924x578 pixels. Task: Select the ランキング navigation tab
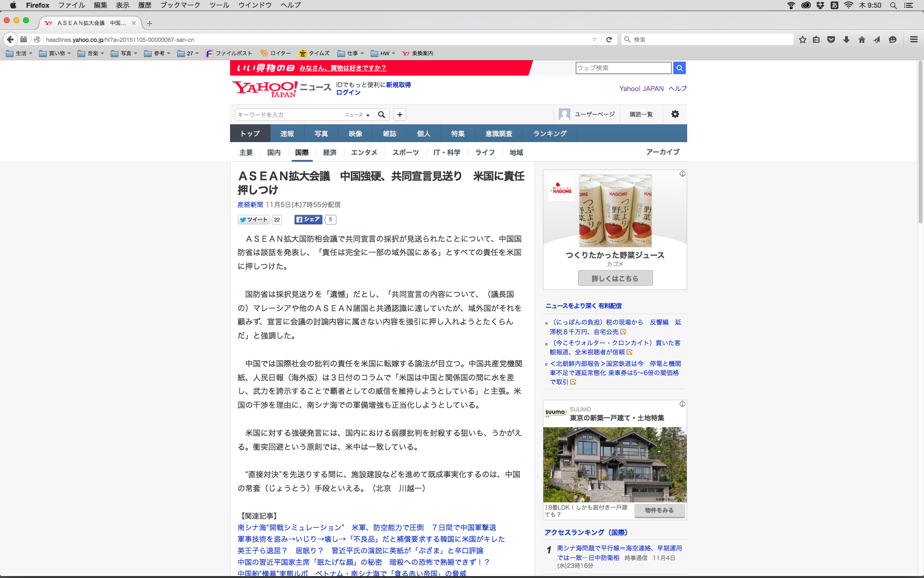(x=550, y=133)
